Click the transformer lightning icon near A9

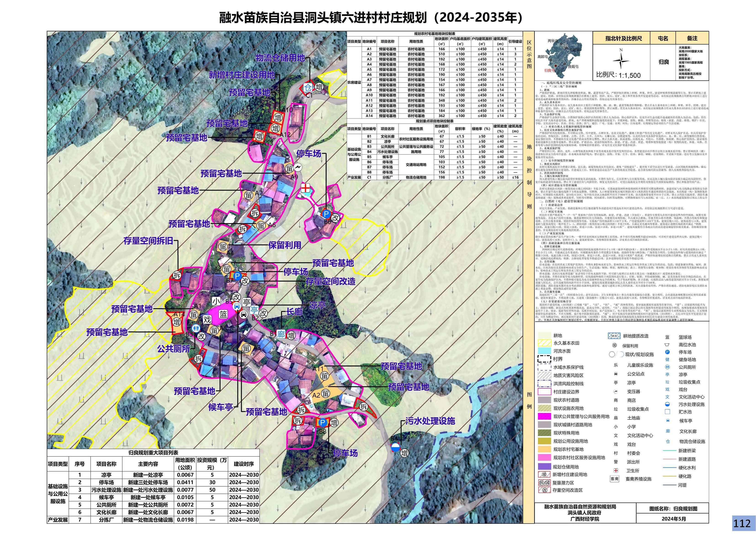[x=298, y=168]
